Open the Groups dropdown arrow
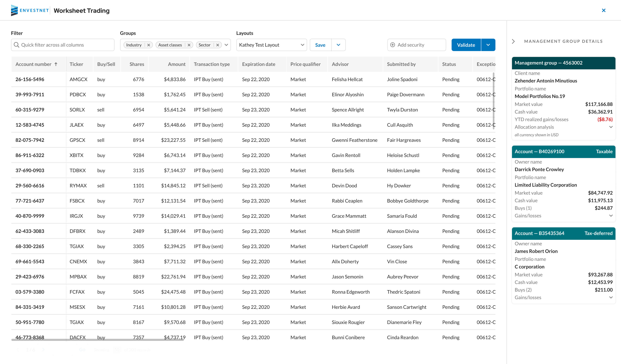Viewport: 621px width, 364px height. [x=226, y=45]
